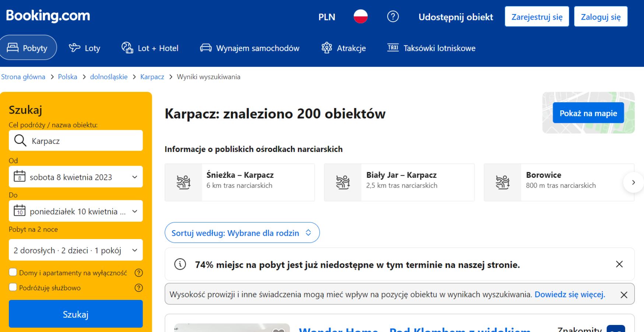644x332 pixels.
Task: Open Karpacz breadcrumb link
Action: pyautogui.click(x=152, y=77)
